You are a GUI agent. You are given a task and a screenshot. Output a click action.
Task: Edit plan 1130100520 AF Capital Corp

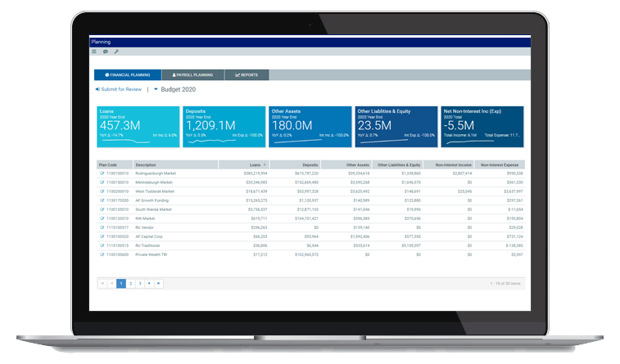102,236
